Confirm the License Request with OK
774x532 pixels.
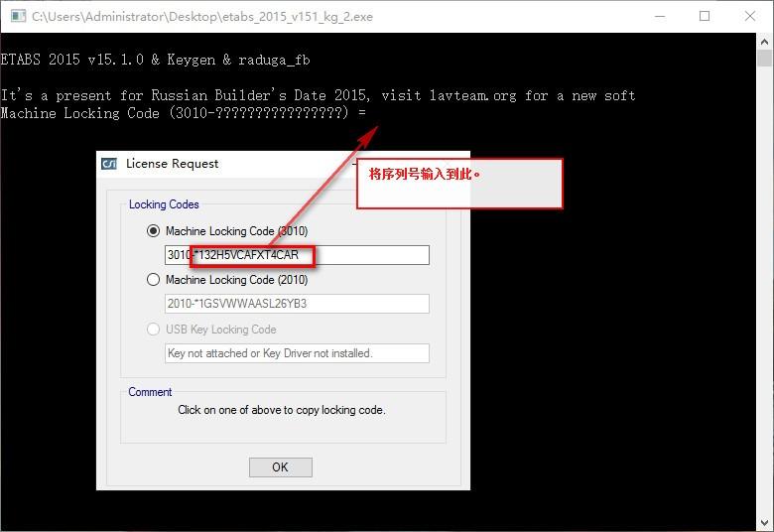(x=281, y=467)
